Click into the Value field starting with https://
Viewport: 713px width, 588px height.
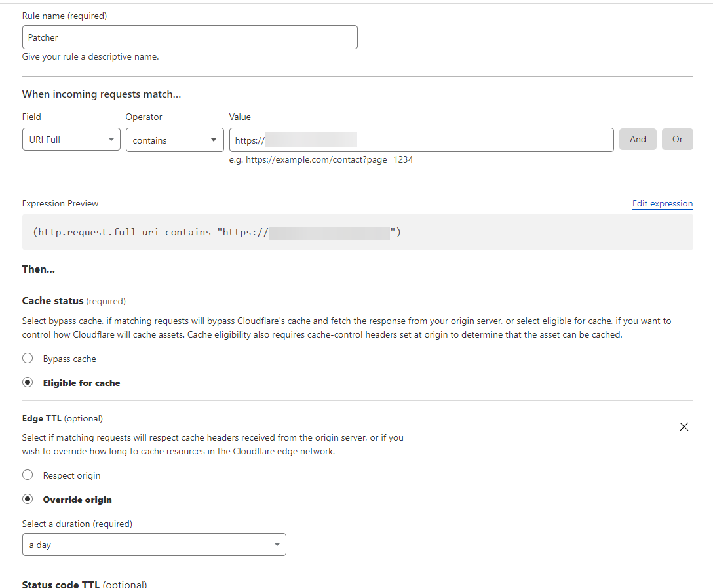click(421, 140)
